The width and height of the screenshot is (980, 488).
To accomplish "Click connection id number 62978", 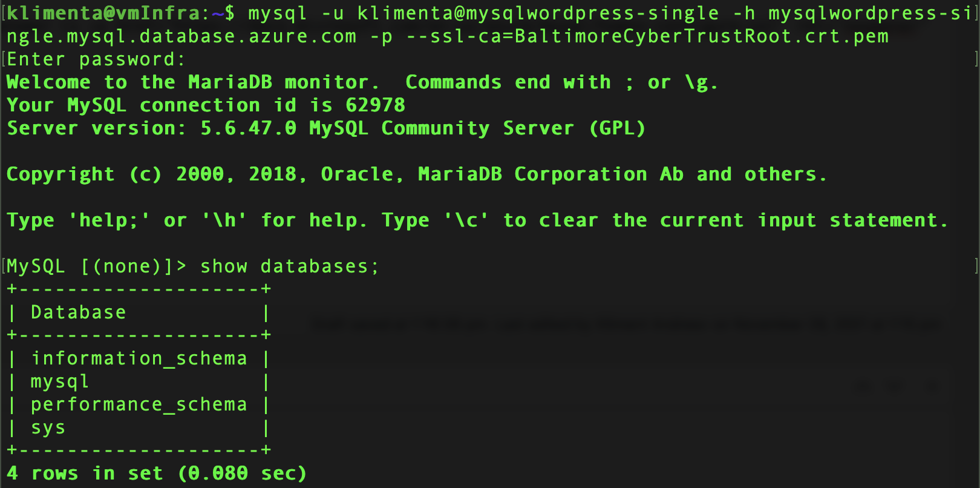I will (375, 105).
